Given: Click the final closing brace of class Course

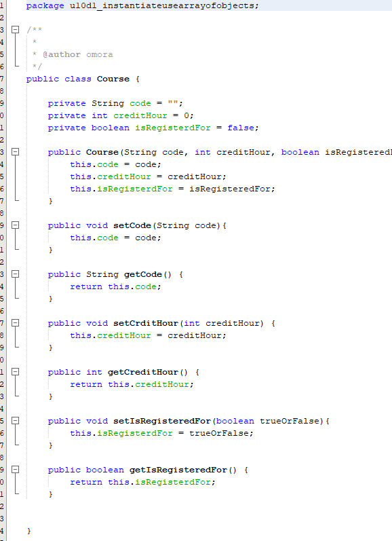Looking at the screenshot, I should click(29, 531).
